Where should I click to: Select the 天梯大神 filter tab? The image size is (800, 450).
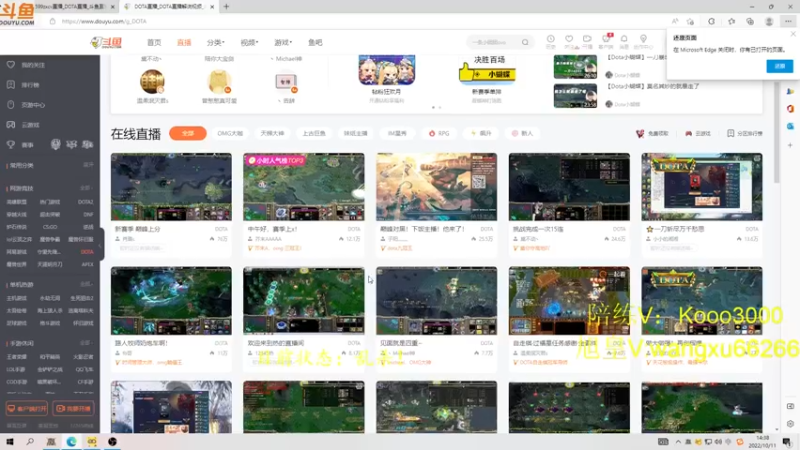(x=272, y=133)
